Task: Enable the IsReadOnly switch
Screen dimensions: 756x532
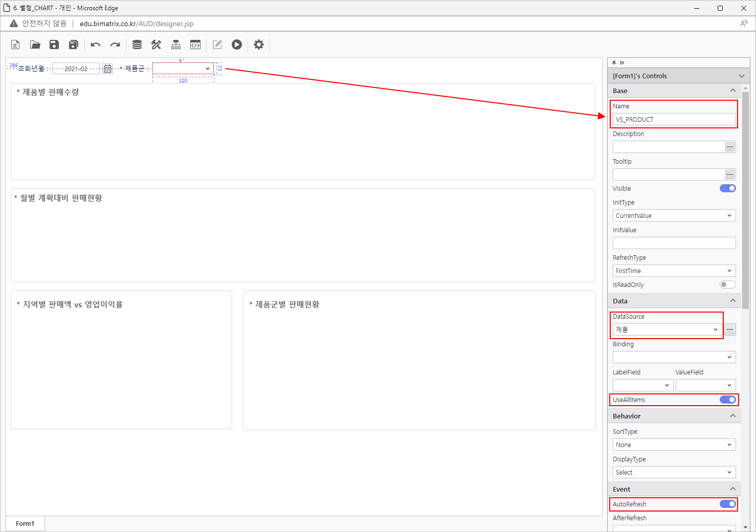Action: pos(727,284)
